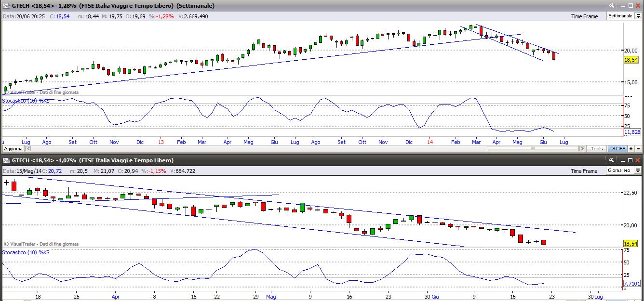Click the Aggiorna button
The height and width of the screenshot is (301, 644).
[13, 149]
